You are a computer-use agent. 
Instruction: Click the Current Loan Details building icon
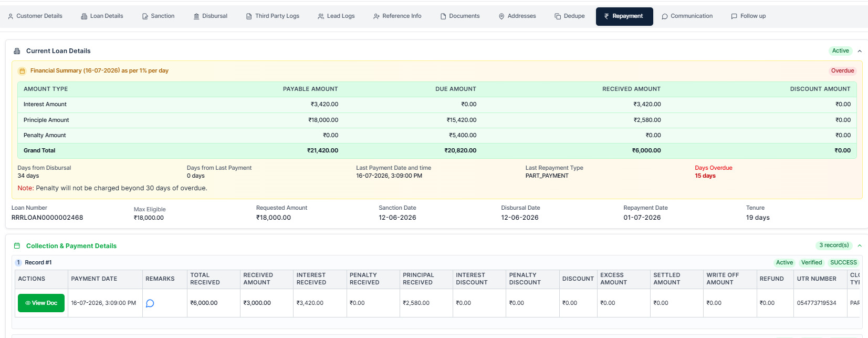point(17,51)
